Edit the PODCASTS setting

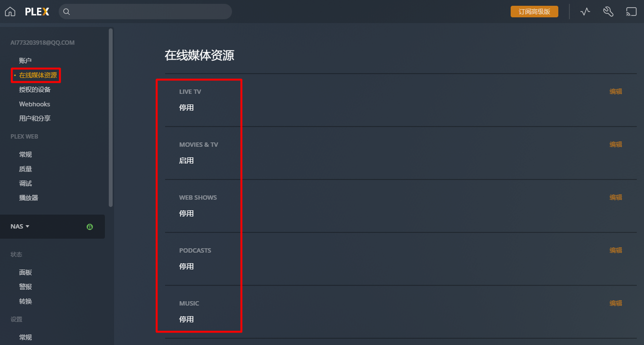pos(616,250)
